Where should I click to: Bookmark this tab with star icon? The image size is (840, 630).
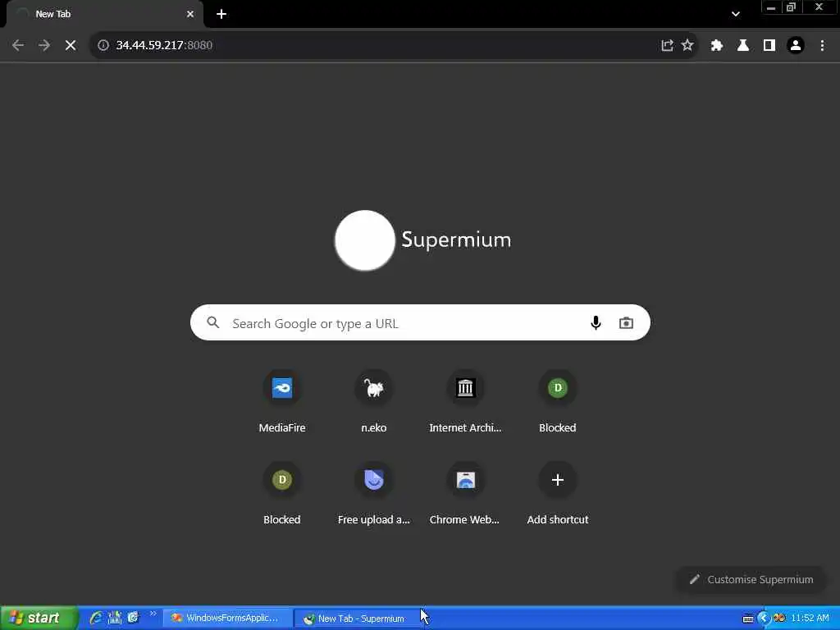[687, 45]
